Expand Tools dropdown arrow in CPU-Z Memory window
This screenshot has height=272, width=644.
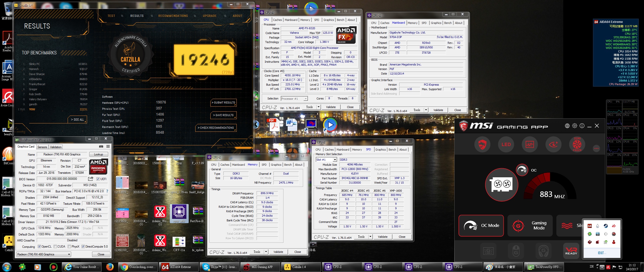click(x=266, y=252)
